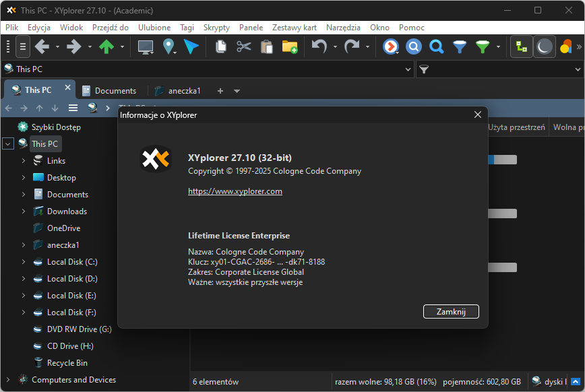This screenshot has width=585, height=392.
Task: Collapse the This PC tree node
Action: click(8, 143)
